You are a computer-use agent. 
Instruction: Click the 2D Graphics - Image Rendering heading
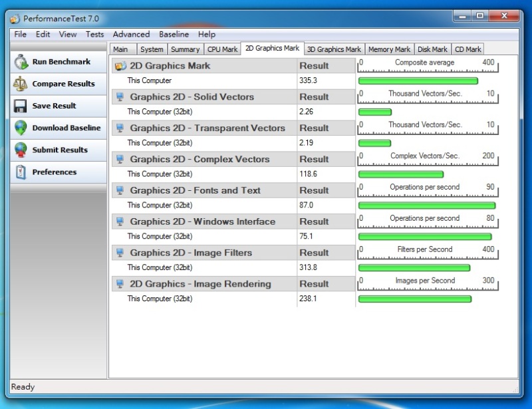pos(200,284)
